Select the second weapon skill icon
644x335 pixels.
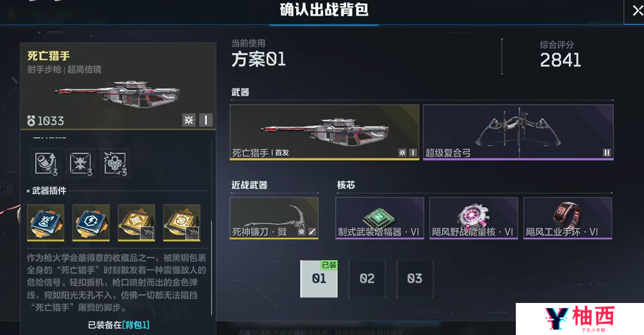click(x=81, y=163)
